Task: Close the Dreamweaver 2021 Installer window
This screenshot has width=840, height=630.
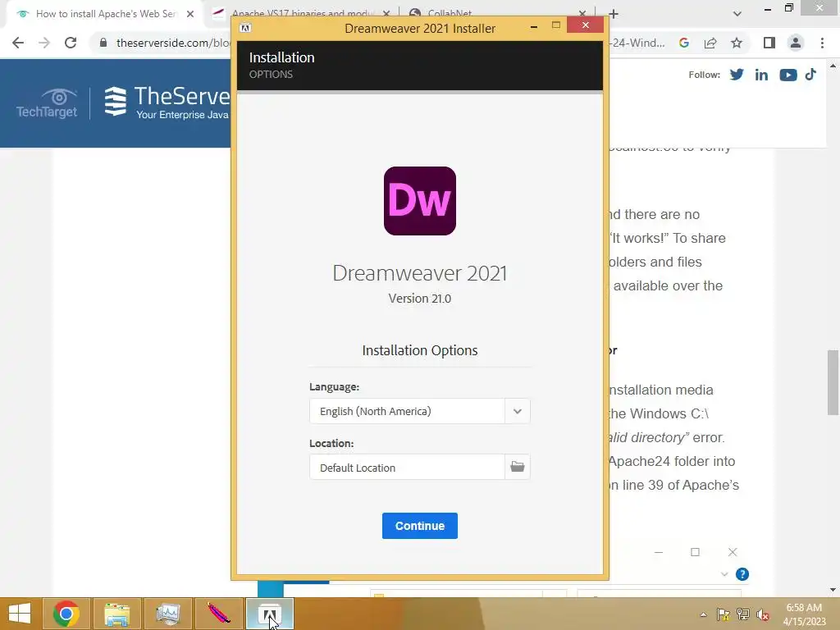Action: tap(585, 25)
